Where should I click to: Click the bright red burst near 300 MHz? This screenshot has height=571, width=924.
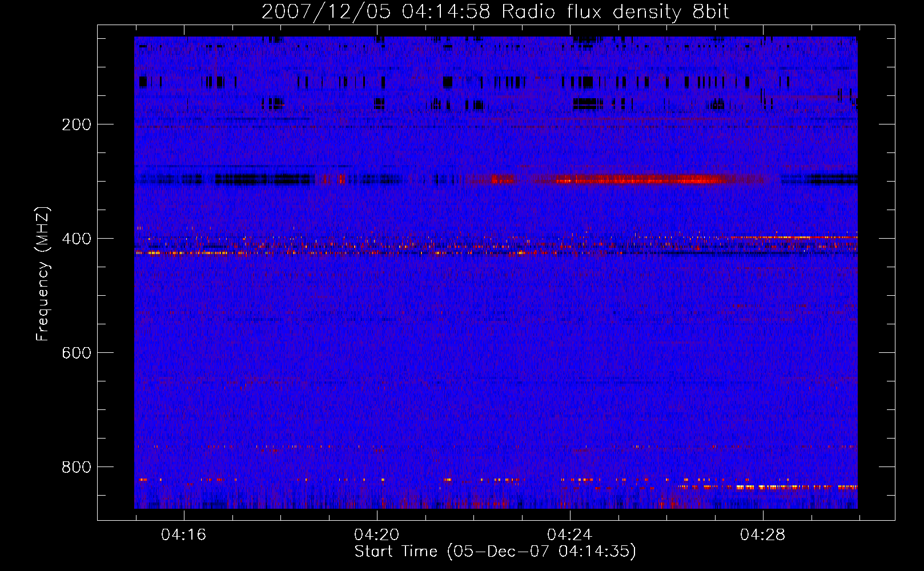(640, 180)
